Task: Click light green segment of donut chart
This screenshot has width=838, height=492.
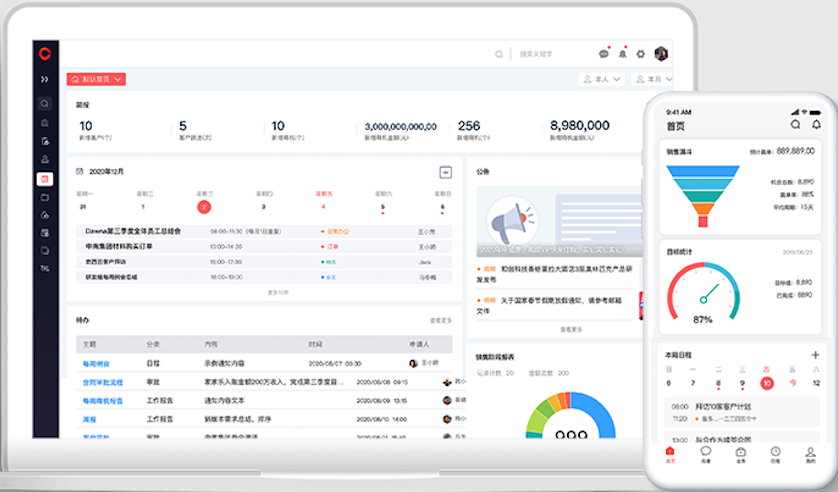Action: coord(536,422)
